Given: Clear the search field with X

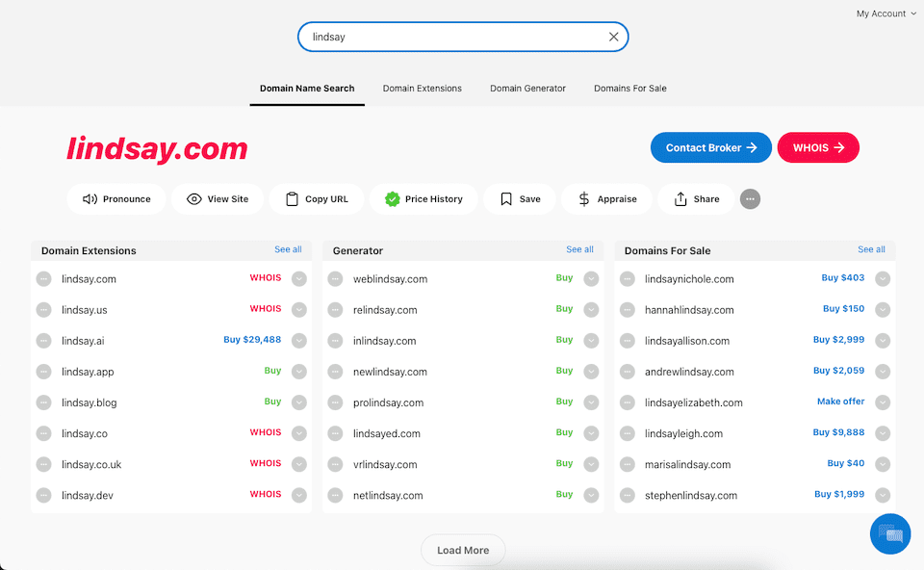Looking at the screenshot, I should (x=613, y=37).
